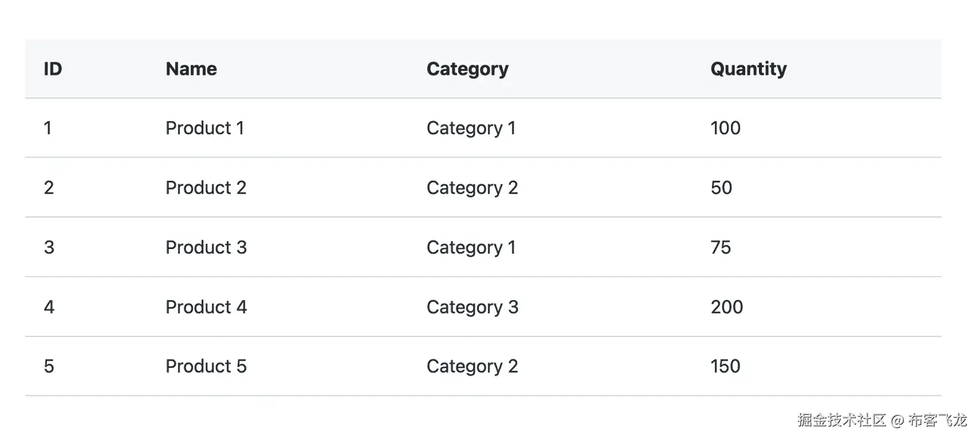Click ID cell 5
The width and height of the screenshot is (980, 441).
[x=49, y=366]
